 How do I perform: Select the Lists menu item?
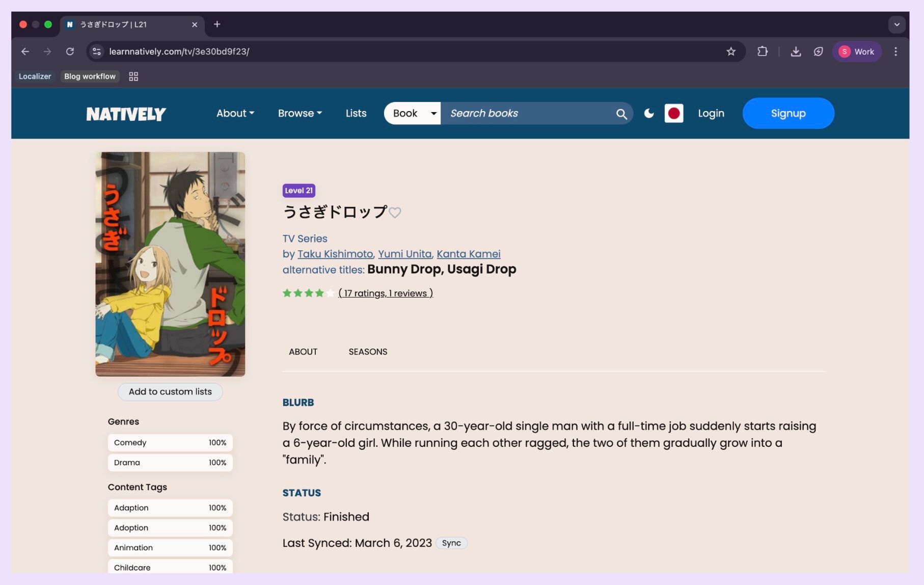tap(356, 113)
